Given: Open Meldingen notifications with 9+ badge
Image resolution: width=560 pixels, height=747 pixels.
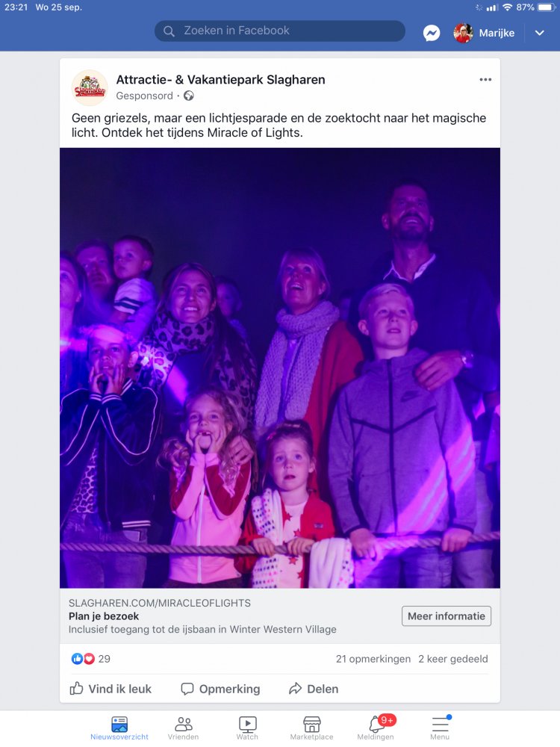Looking at the screenshot, I should tap(376, 728).
